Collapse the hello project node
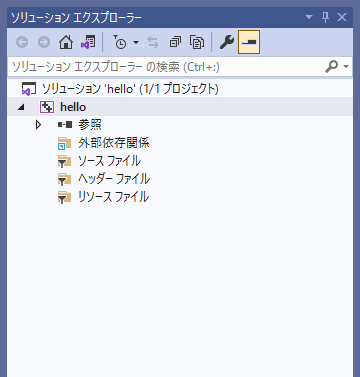The height and width of the screenshot is (377, 360). coord(21,107)
